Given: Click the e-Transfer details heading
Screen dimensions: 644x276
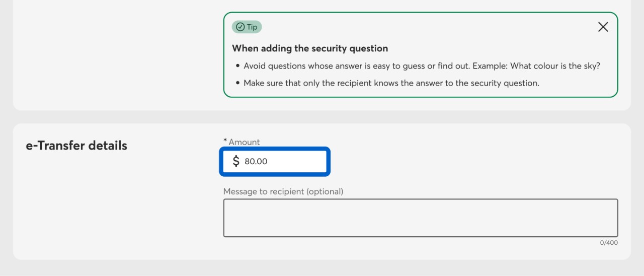Looking at the screenshot, I should click(x=76, y=146).
